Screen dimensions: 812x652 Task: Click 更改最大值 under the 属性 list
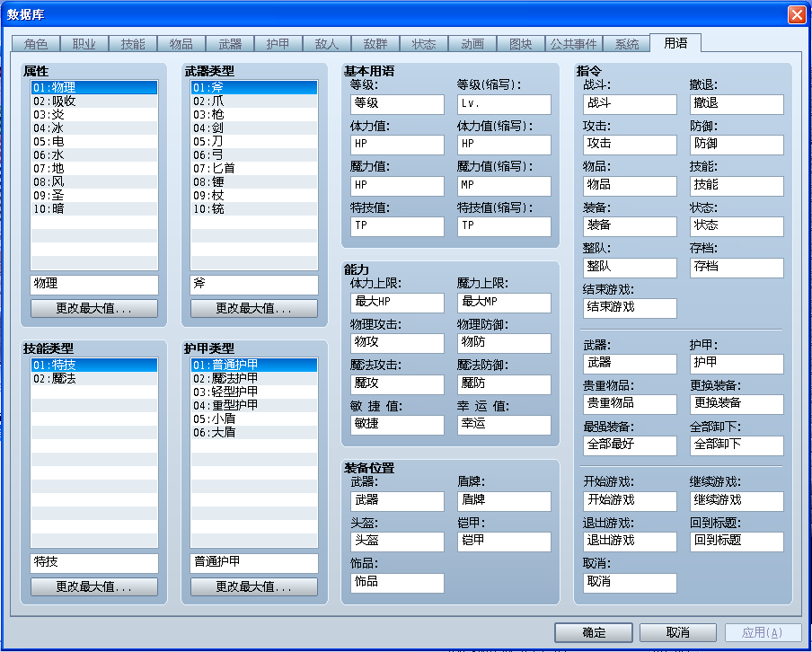coord(93,309)
